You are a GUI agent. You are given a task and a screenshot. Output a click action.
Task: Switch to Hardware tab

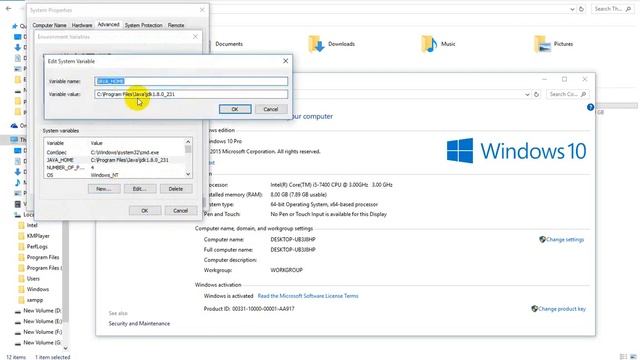(82, 25)
